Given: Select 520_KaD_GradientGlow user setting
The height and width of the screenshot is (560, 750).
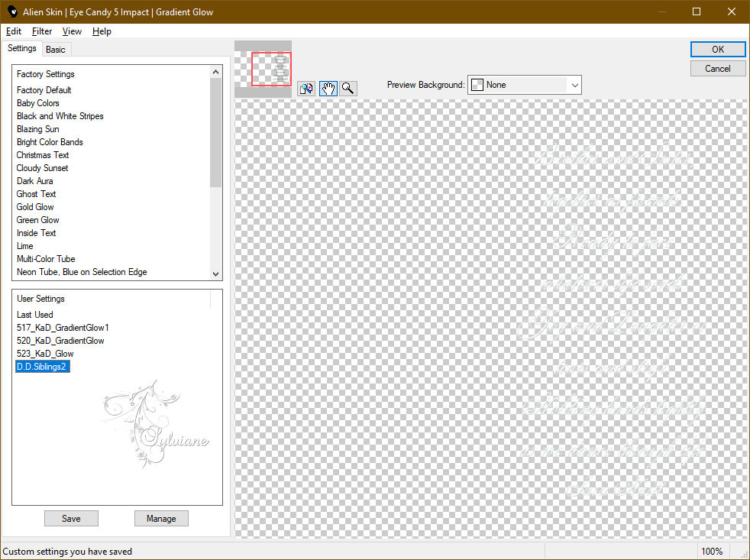Looking at the screenshot, I should 60,340.
